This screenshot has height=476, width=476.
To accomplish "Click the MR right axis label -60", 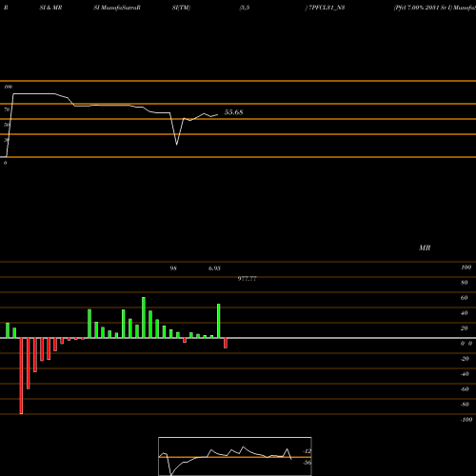I will tap(465, 389).
